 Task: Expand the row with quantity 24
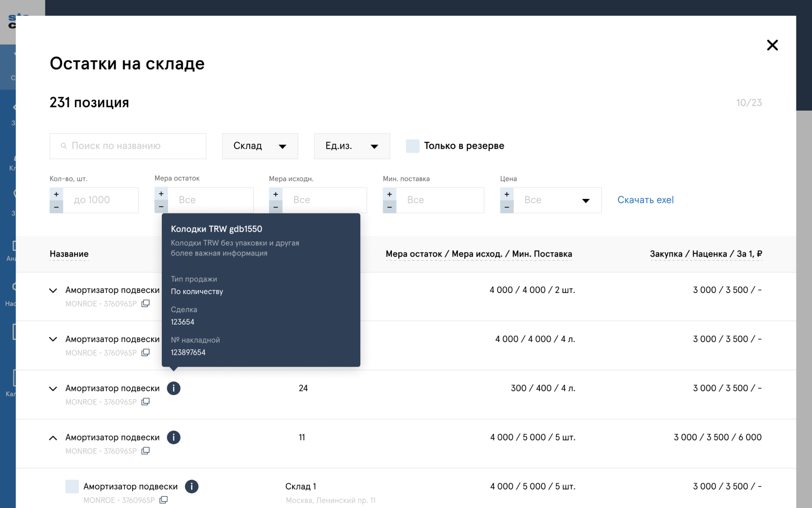pyautogui.click(x=53, y=389)
